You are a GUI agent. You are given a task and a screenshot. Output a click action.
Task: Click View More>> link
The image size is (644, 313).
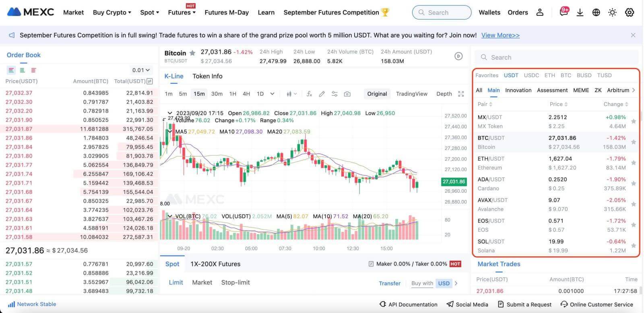500,35
